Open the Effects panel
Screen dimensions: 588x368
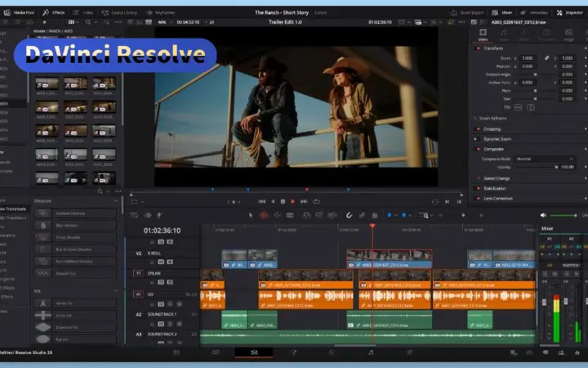[x=54, y=12]
